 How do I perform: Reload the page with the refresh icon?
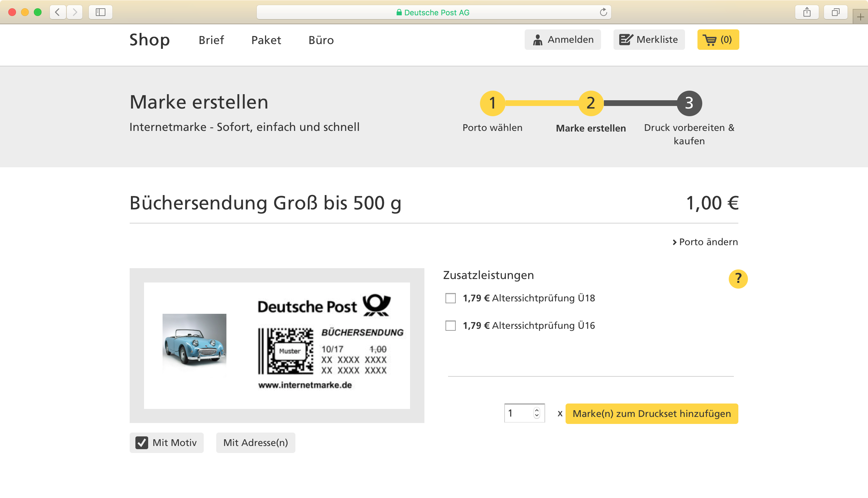tap(603, 12)
